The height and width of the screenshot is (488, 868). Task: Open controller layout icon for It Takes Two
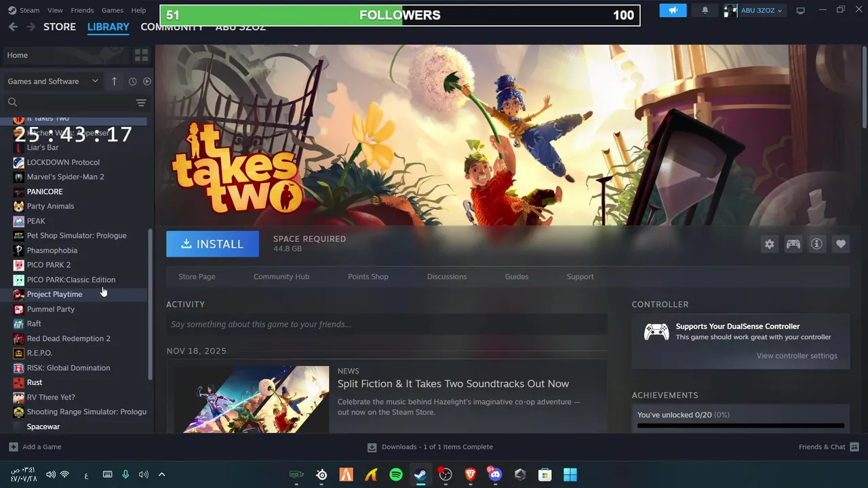793,244
